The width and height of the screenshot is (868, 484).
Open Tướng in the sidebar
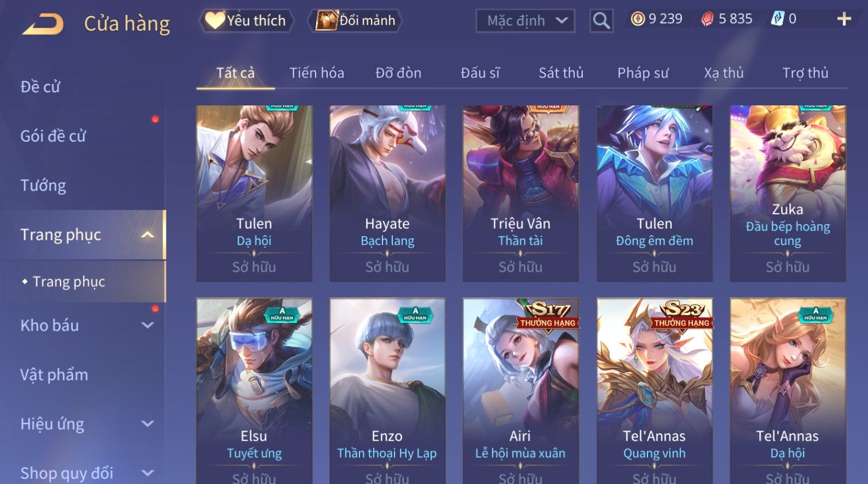[x=43, y=186]
